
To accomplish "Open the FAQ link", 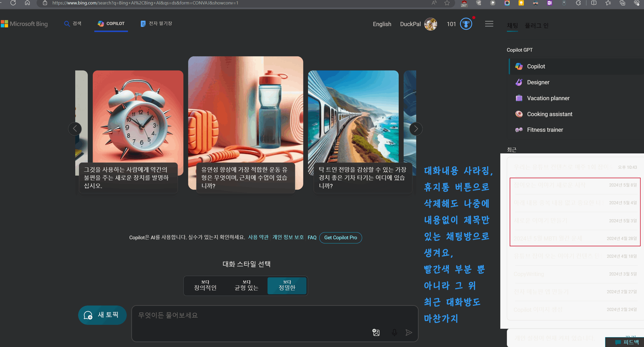I will point(312,238).
